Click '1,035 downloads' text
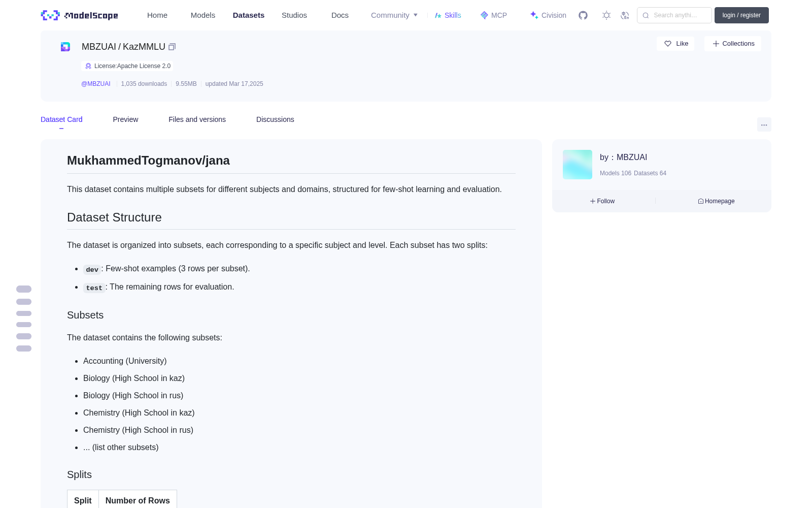This screenshot has height=508, width=812. 144,84
